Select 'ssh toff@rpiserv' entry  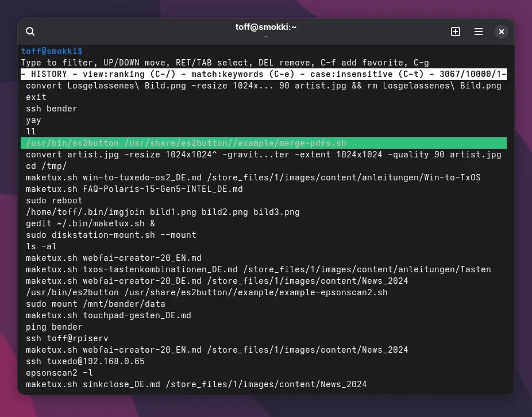click(x=67, y=338)
